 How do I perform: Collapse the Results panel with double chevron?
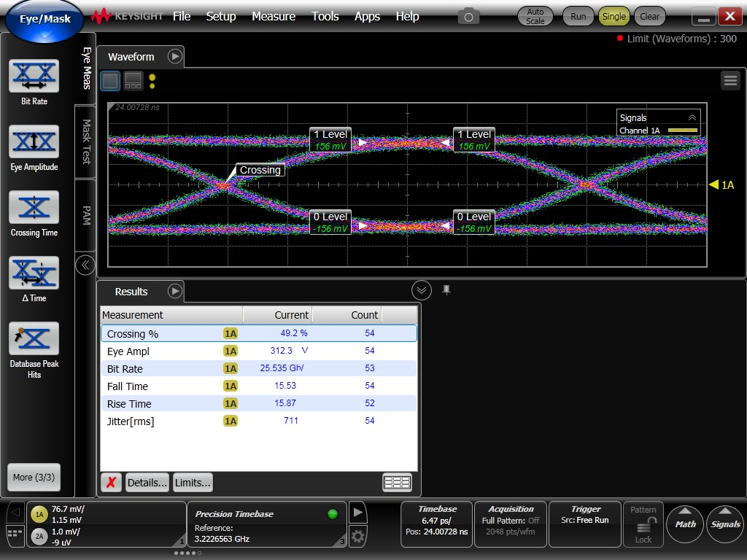(x=421, y=290)
